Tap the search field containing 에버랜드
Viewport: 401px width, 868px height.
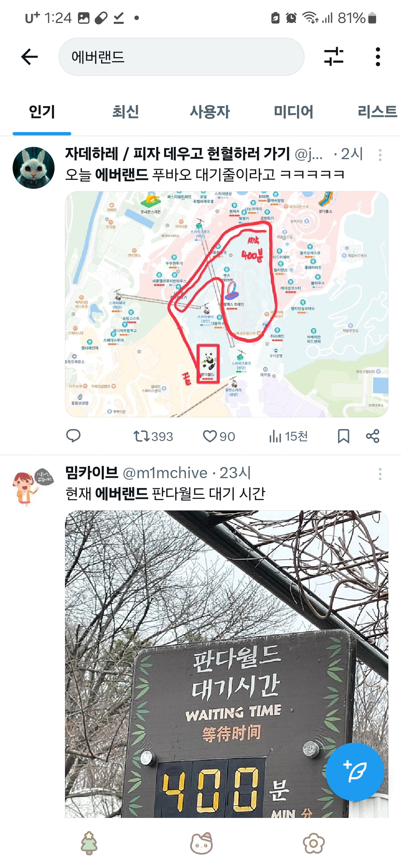point(182,57)
